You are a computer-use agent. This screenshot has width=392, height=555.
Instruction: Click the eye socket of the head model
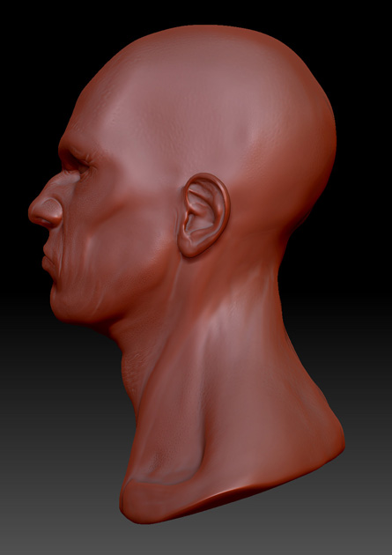pos(76,164)
